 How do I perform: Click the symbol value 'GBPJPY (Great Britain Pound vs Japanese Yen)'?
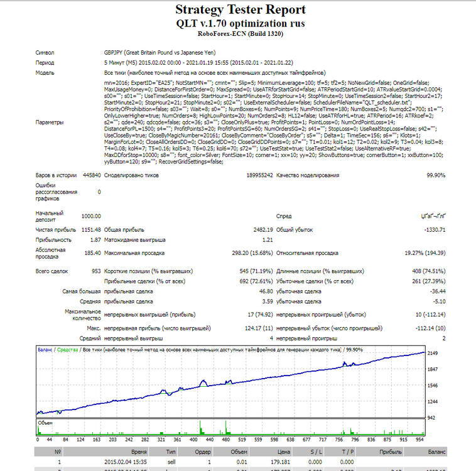160,53
